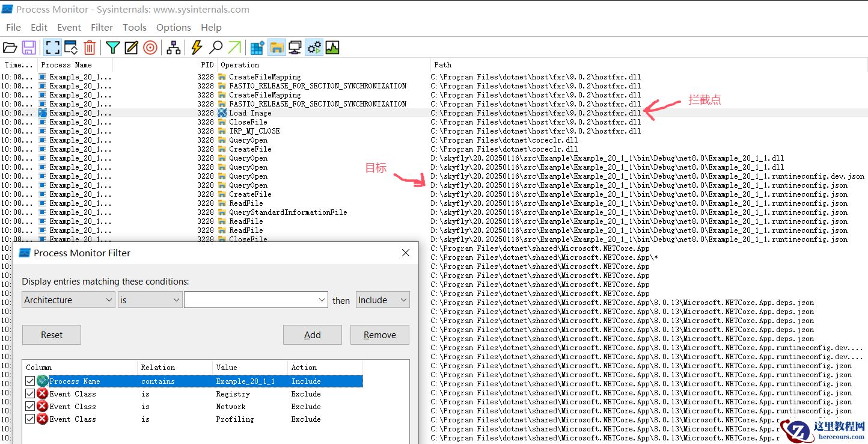Viewport: 868px width, 444px height.
Task: Click the yellow lightning bolt toolbar icon
Action: (x=197, y=48)
